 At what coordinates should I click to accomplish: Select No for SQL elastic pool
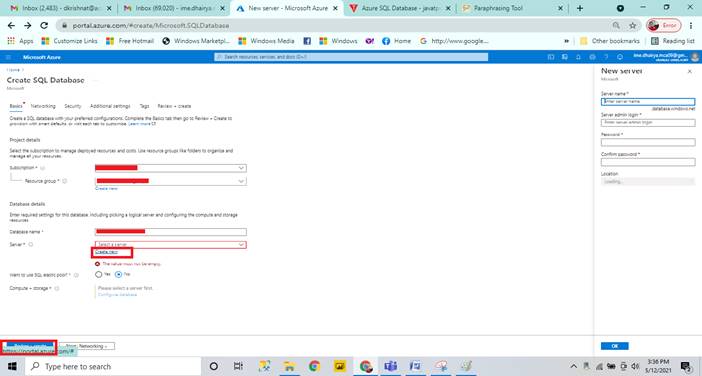(118, 274)
